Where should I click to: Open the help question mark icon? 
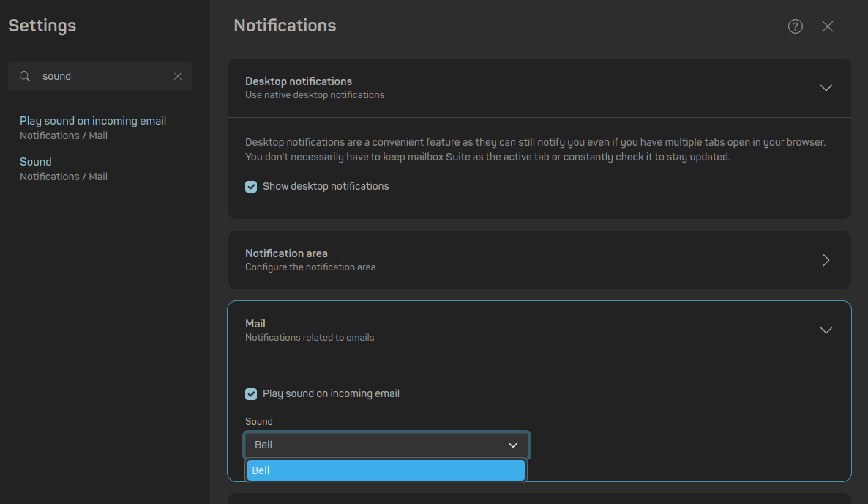pyautogui.click(x=795, y=26)
